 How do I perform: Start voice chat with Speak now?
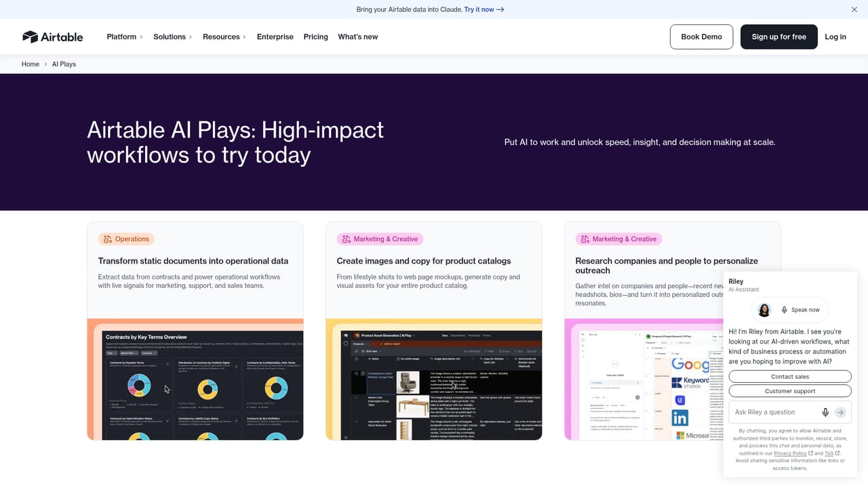pos(800,310)
